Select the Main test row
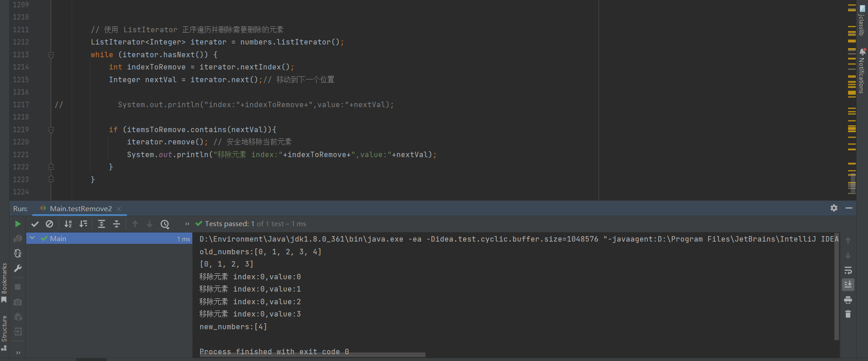The image size is (868, 361). coord(109,238)
